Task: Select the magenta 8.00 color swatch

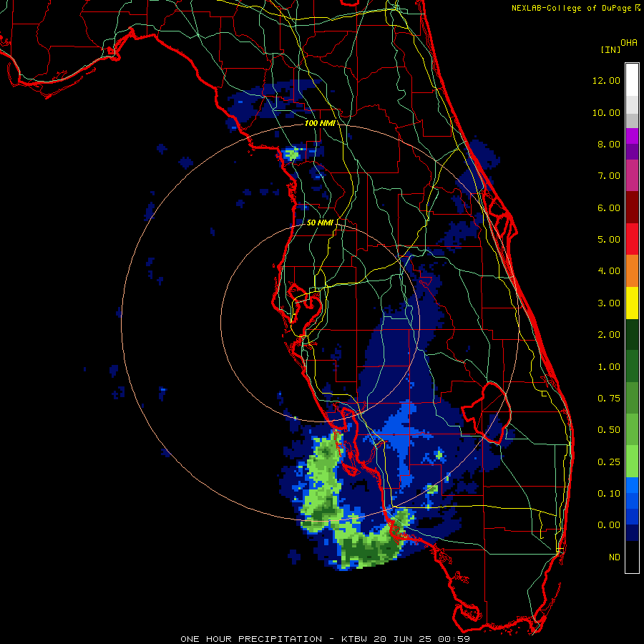Action: pos(632,136)
